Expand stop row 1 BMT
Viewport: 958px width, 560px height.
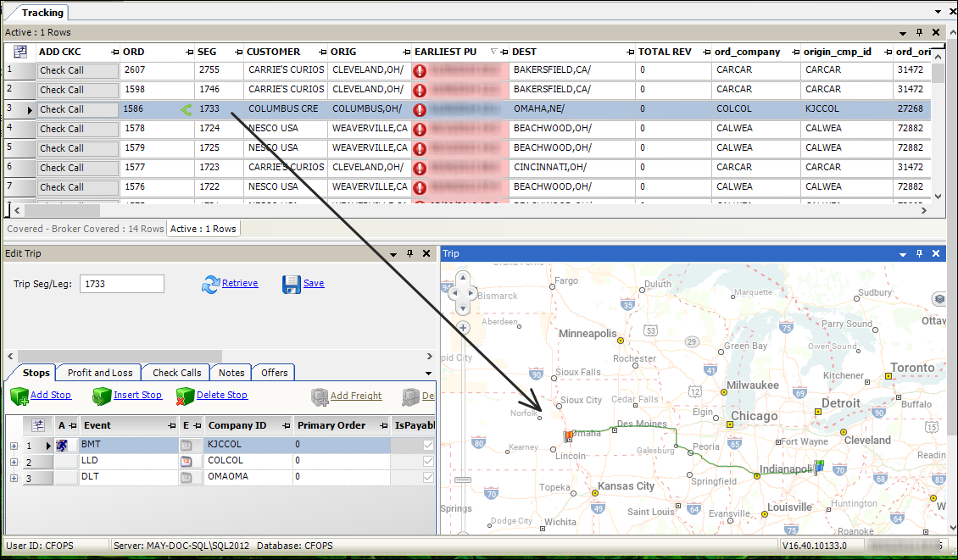point(14,446)
